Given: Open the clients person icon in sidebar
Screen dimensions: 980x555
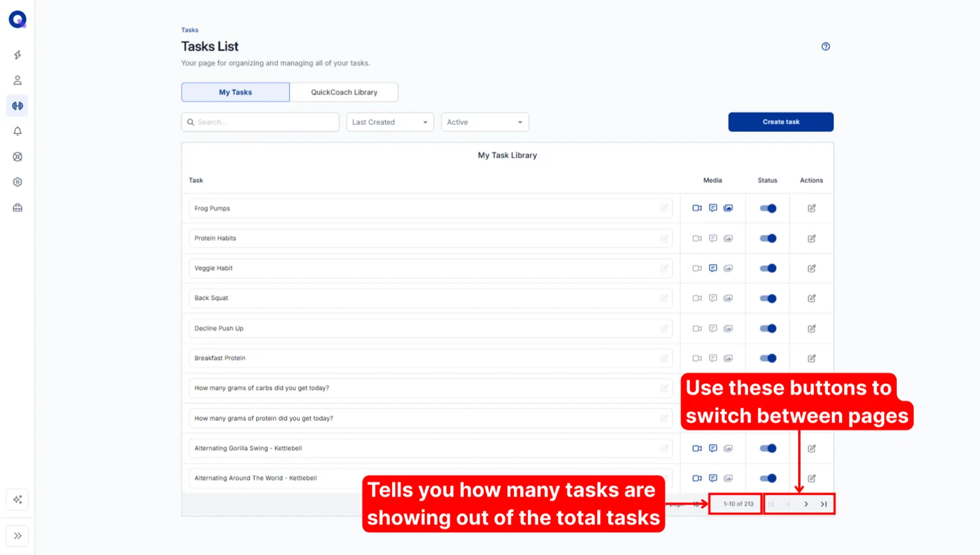Looking at the screenshot, I should click(18, 80).
